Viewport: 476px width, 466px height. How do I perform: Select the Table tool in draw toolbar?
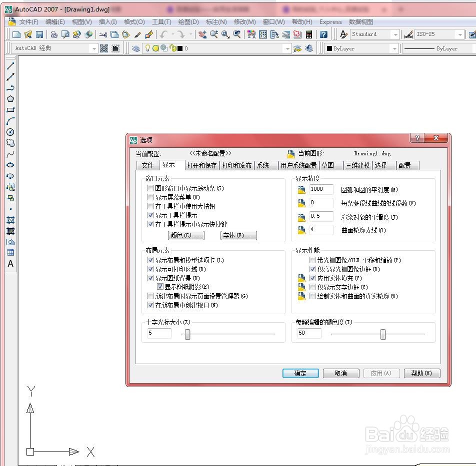point(10,253)
